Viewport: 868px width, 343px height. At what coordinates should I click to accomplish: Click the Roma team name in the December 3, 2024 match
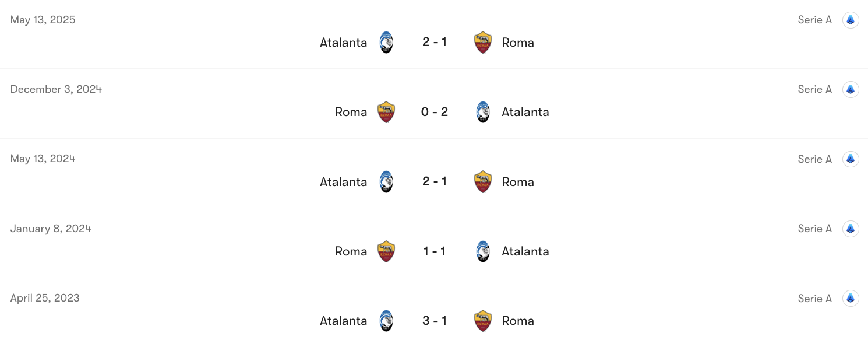coord(351,111)
